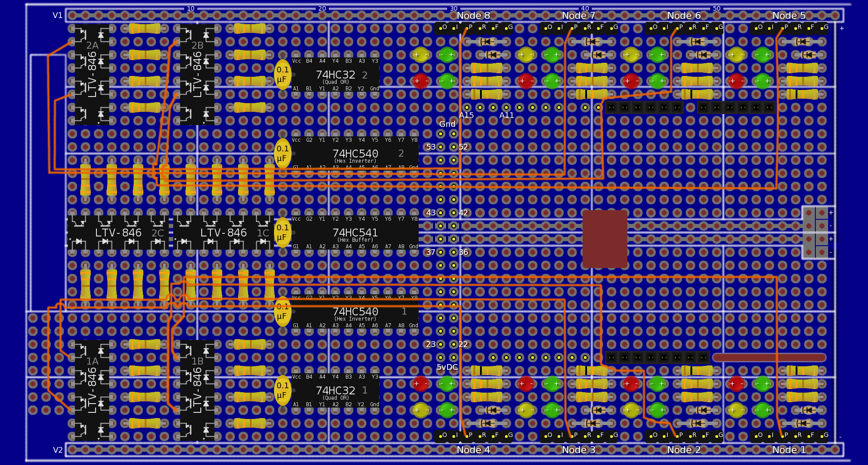Image resolution: width=868 pixels, height=465 pixels.
Task: Click the 0.1 µF capacitor beside 74HC541
Action: tap(282, 232)
